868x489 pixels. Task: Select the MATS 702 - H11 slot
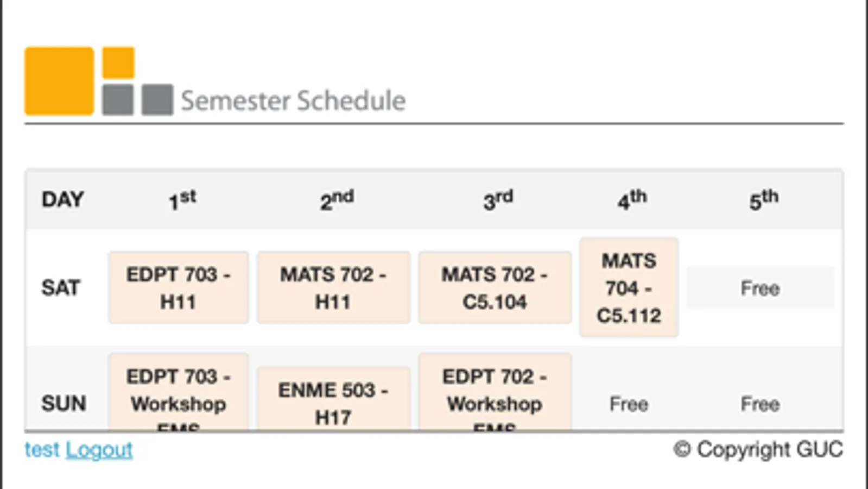(333, 287)
